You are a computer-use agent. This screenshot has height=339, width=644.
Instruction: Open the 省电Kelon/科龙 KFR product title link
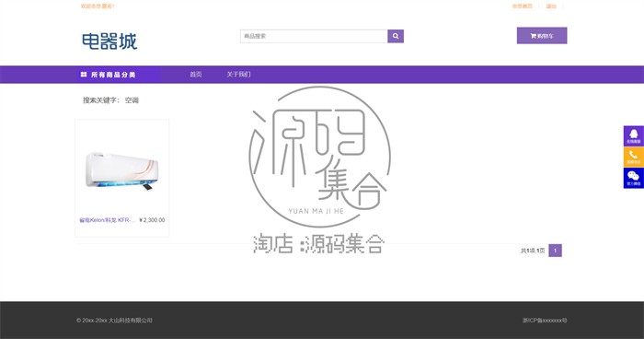point(108,220)
